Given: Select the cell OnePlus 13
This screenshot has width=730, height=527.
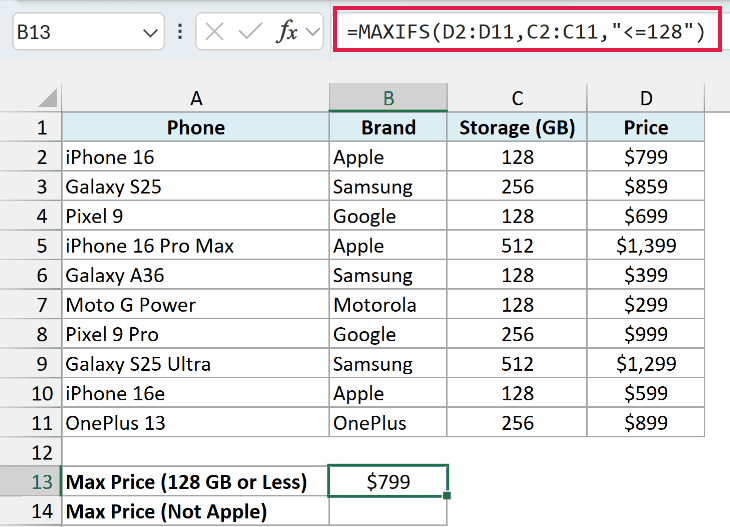Looking at the screenshot, I should [196, 423].
